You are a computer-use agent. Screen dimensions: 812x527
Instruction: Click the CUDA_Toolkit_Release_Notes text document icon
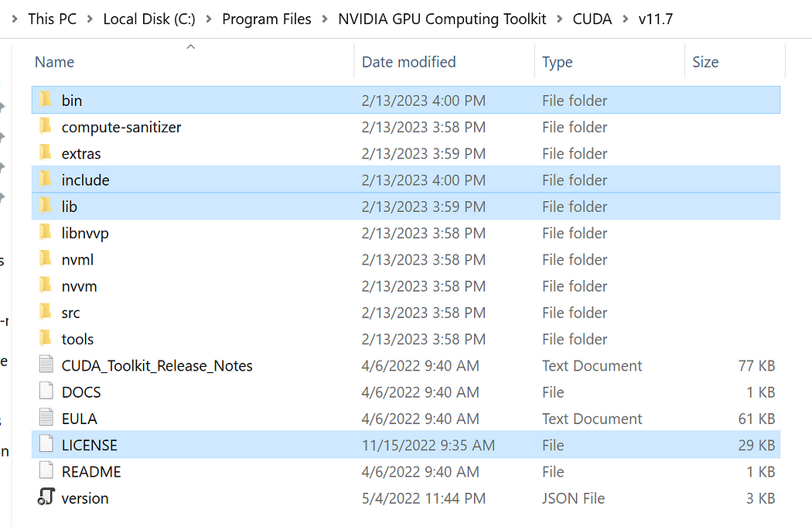click(x=46, y=364)
